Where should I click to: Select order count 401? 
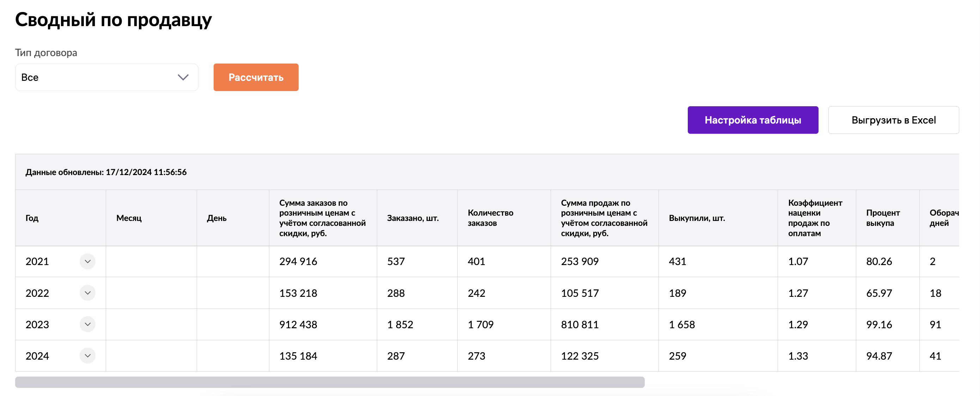477,262
